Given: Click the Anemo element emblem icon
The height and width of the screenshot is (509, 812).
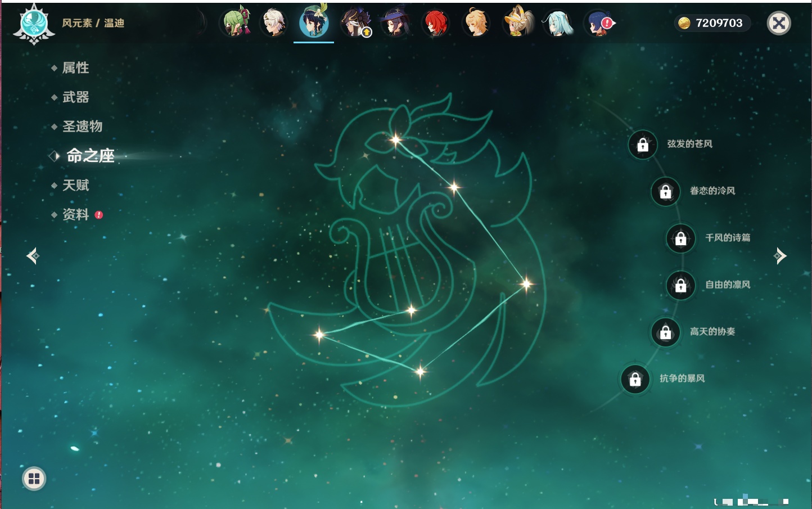Looking at the screenshot, I should pos(34,24).
